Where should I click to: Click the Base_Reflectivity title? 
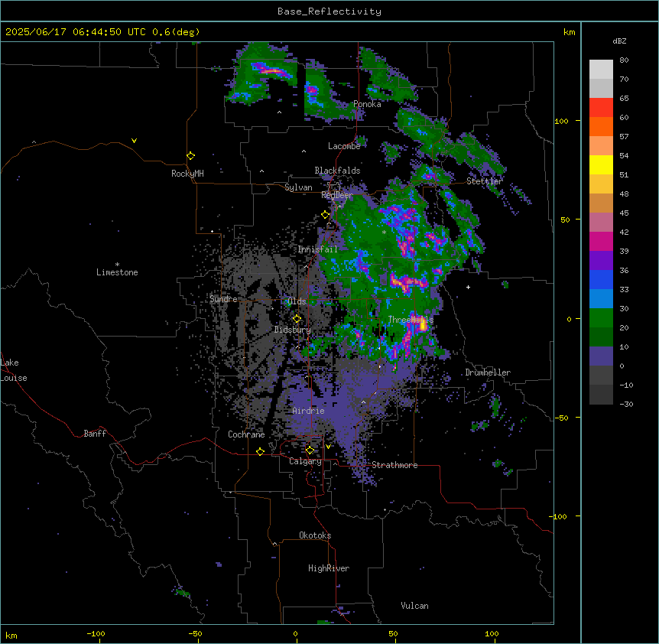[329, 11]
